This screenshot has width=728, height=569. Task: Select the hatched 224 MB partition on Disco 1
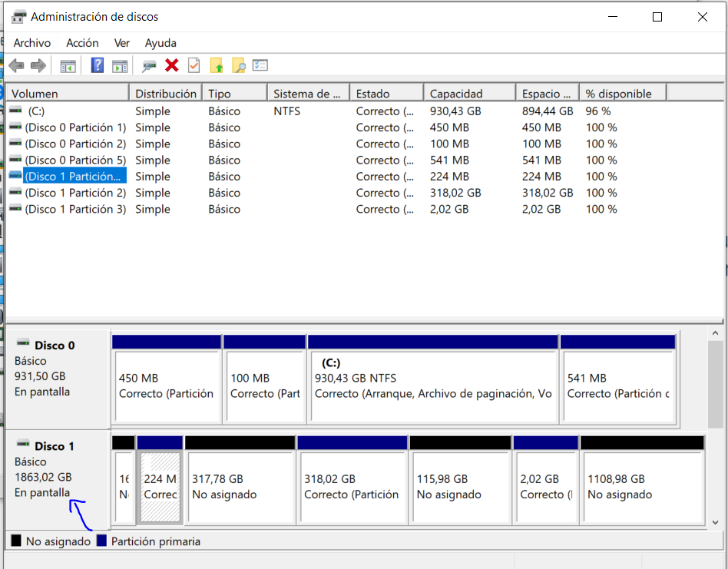click(x=160, y=480)
